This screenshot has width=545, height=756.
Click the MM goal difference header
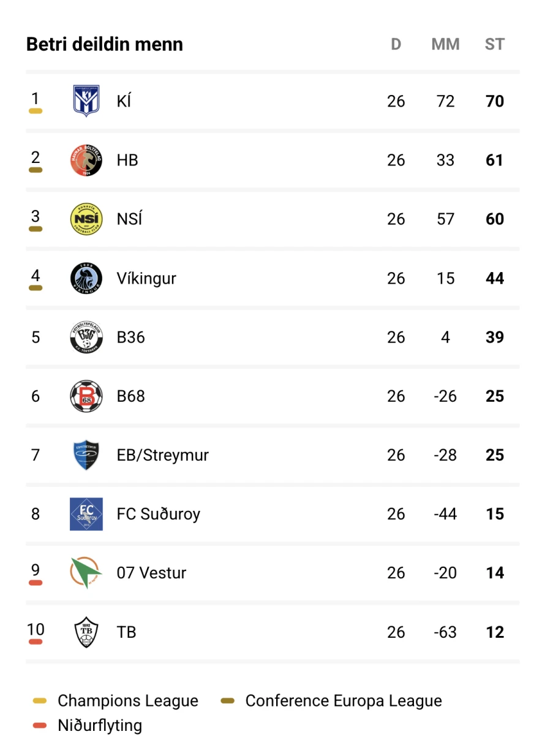(445, 44)
